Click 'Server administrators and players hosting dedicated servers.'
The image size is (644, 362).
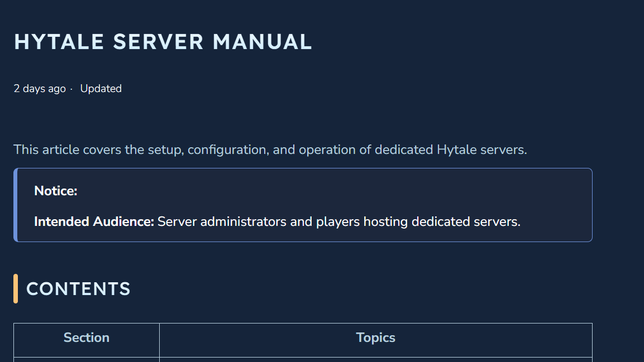click(x=339, y=222)
